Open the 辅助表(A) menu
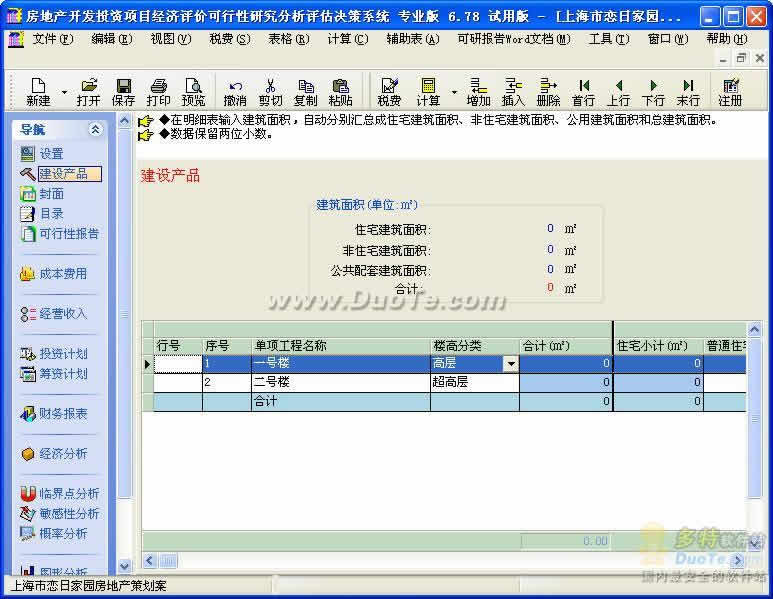Image resolution: width=773 pixels, height=599 pixels. click(x=412, y=39)
